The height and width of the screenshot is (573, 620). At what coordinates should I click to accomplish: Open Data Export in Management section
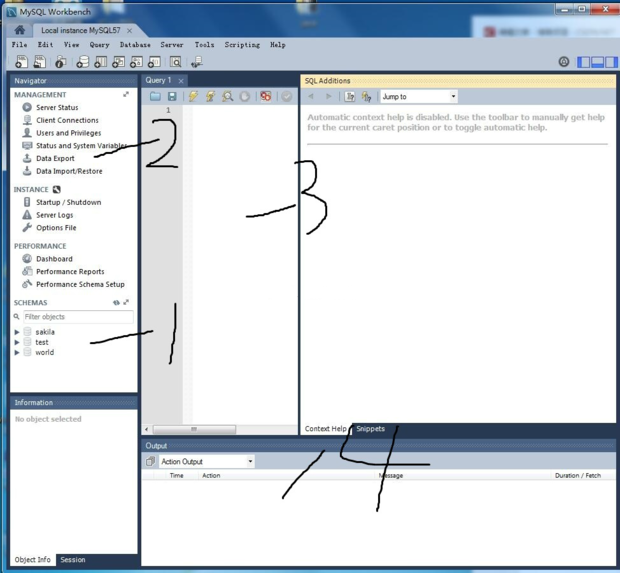pyautogui.click(x=55, y=158)
